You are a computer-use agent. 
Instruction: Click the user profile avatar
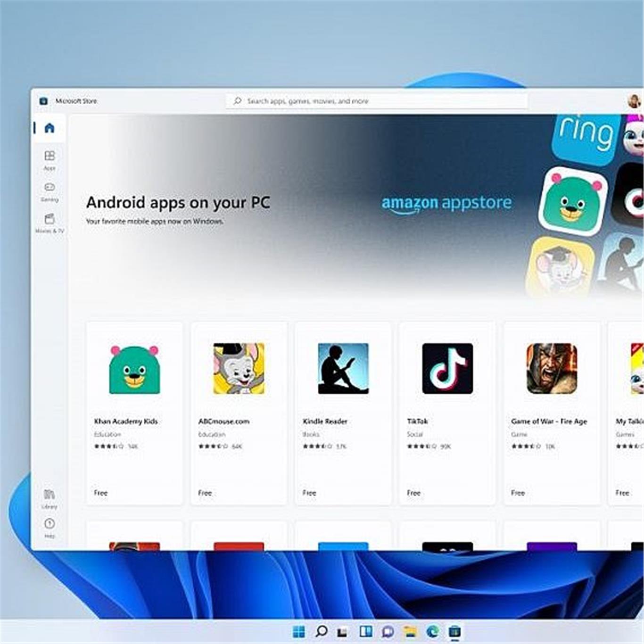point(634,101)
